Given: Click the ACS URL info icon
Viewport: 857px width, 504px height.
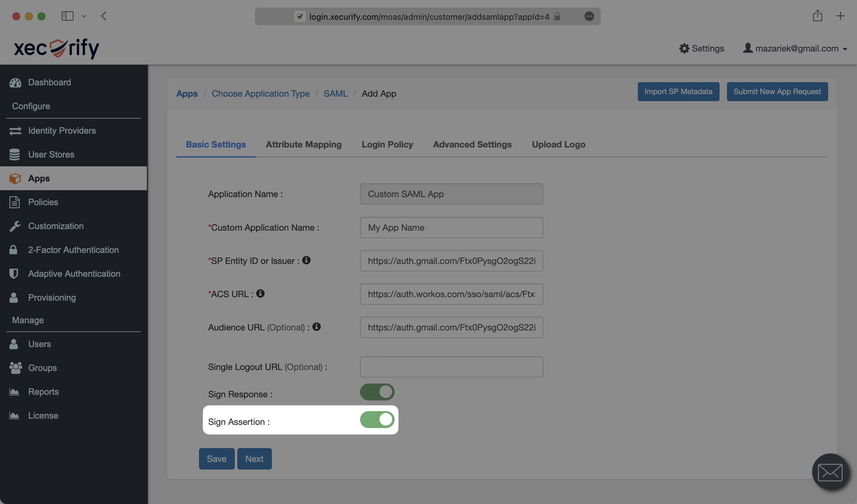Looking at the screenshot, I should tap(260, 293).
